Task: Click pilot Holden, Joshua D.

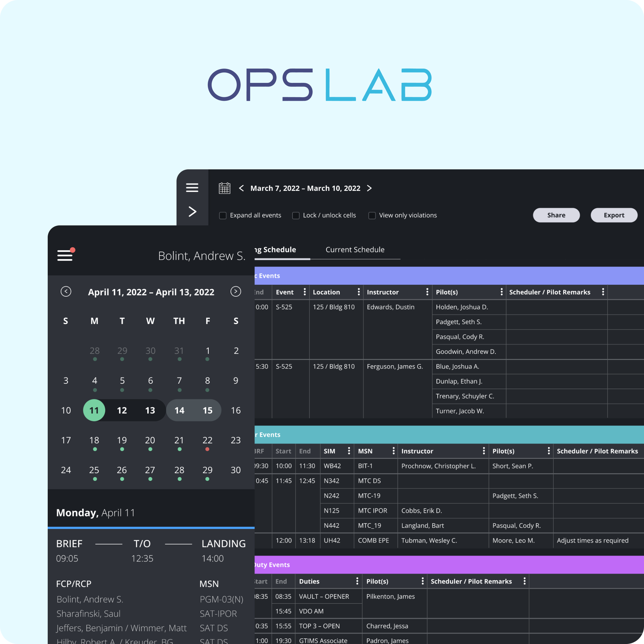Action: pos(462,307)
